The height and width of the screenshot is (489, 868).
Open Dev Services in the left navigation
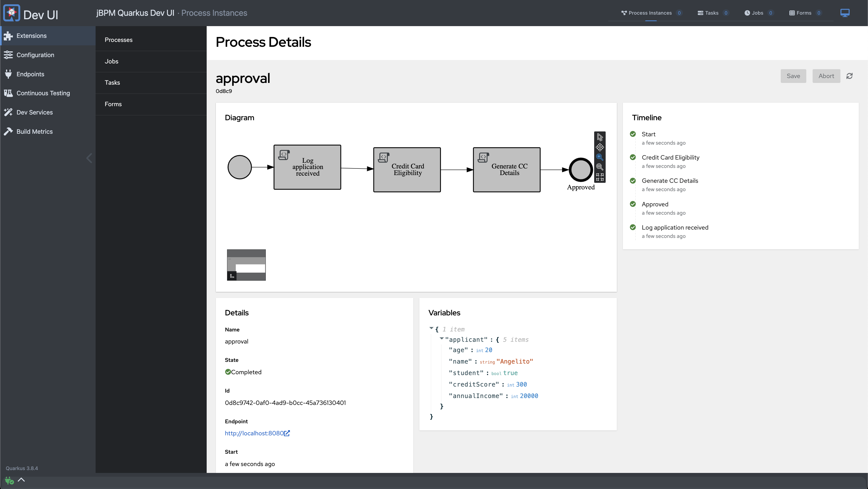point(48,112)
